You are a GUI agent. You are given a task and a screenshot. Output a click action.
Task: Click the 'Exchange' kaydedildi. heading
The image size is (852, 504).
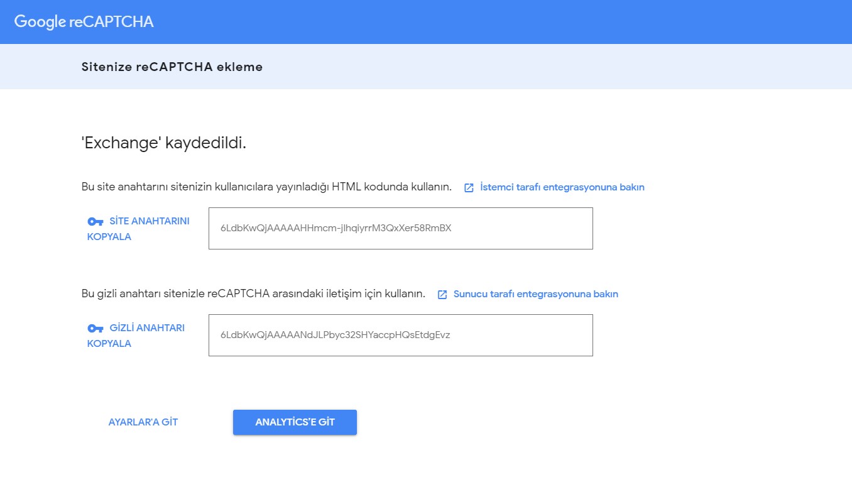click(x=164, y=143)
